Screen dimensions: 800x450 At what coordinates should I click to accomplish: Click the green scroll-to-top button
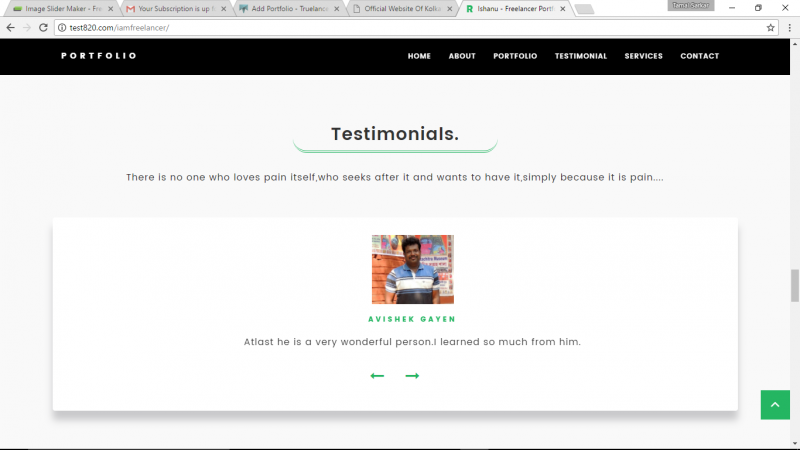(x=775, y=404)
